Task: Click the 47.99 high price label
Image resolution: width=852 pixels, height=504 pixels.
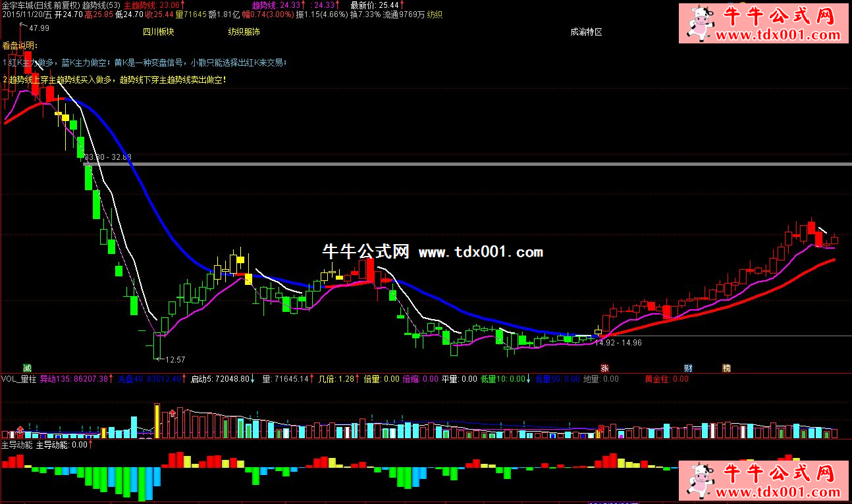Action: [39, 28]
